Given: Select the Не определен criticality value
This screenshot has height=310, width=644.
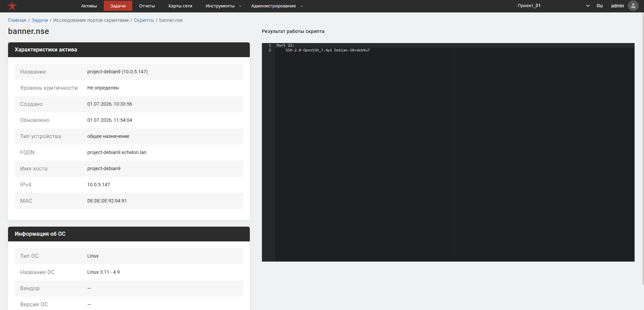Looking at the screenshot, I should [x=103, y=88].
